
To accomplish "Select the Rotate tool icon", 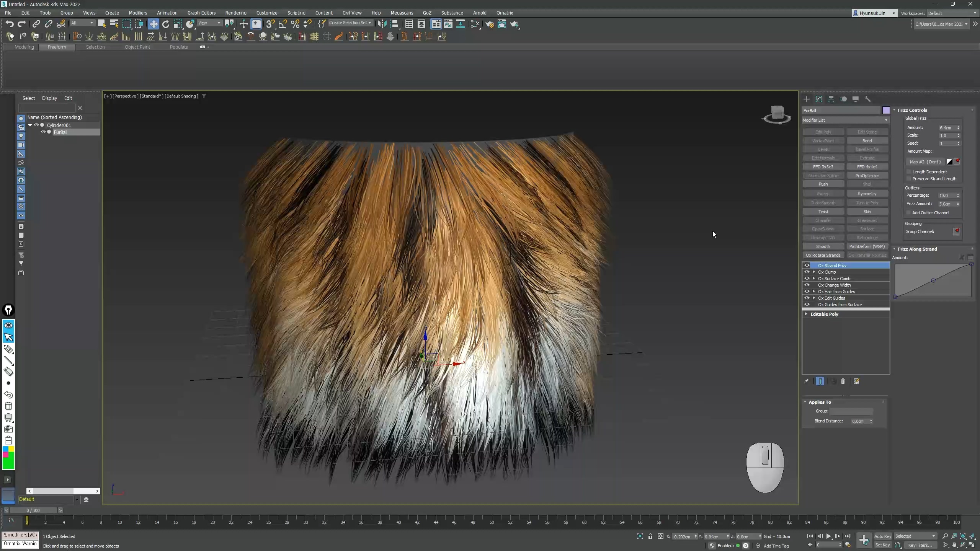I will pos(166,24).
